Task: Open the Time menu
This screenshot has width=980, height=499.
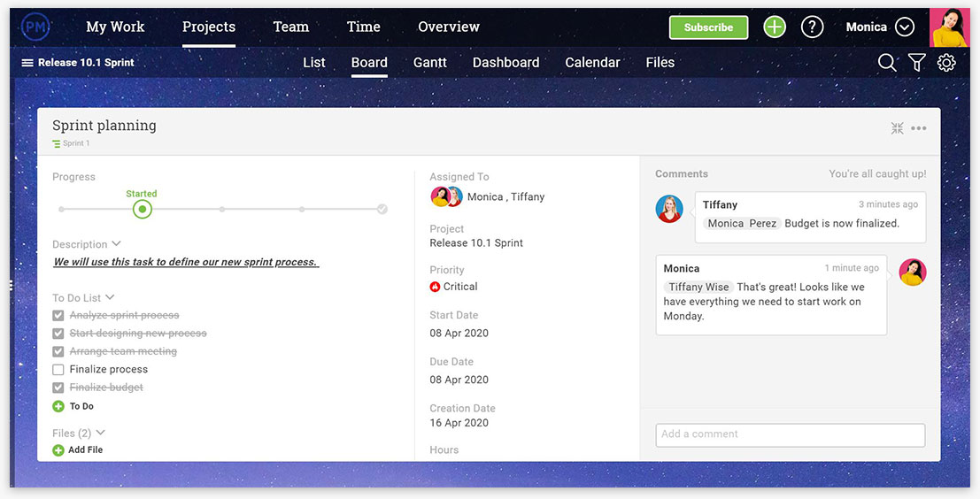Action: [363, 27]
